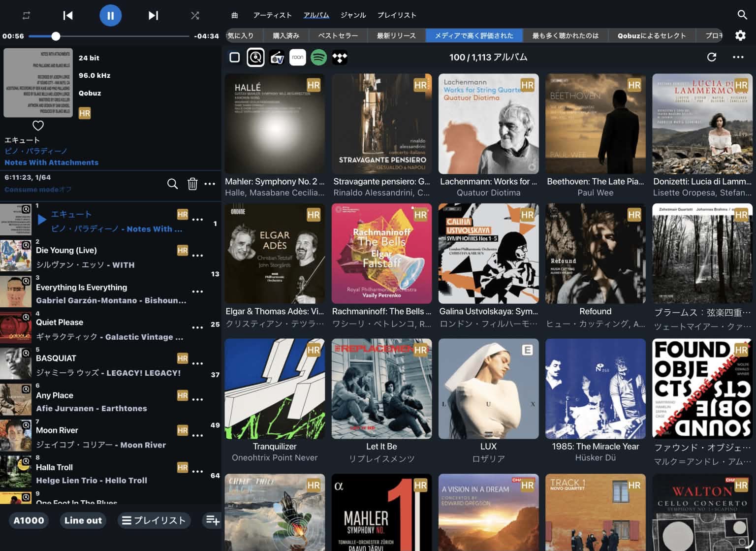Viewport: 756px width, 551px height.
Task: Toggle repeat playback mode
Action: (x=26, y=15)
